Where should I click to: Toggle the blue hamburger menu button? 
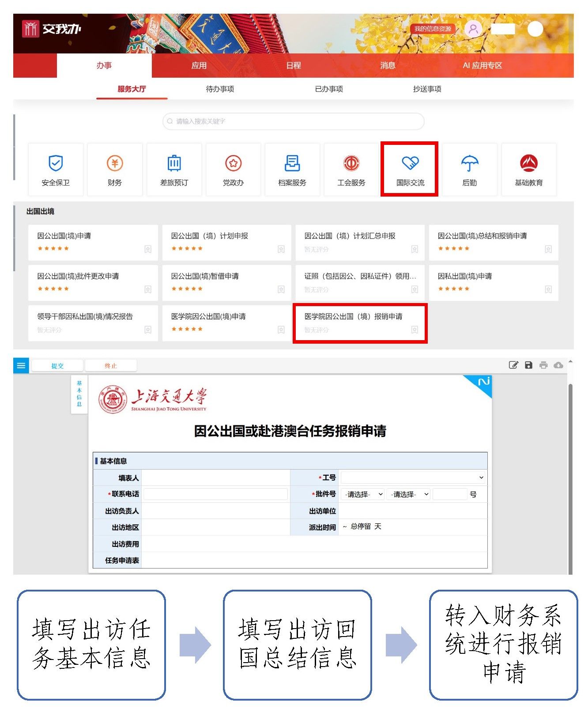[21, 365]
